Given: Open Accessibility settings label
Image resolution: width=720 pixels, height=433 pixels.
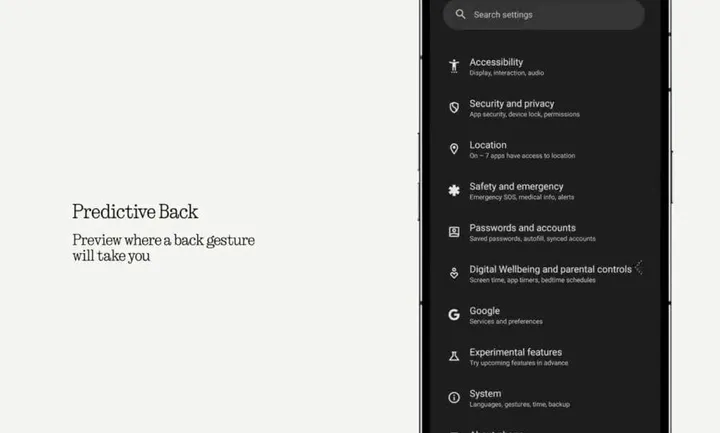Looking at the screenshot, I should [x=496, y=62].
